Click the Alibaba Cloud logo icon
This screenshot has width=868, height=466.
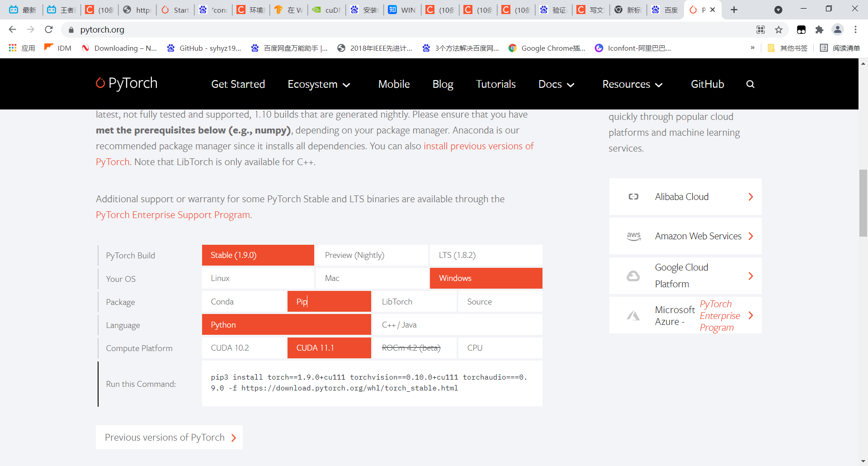click(633, 197)
